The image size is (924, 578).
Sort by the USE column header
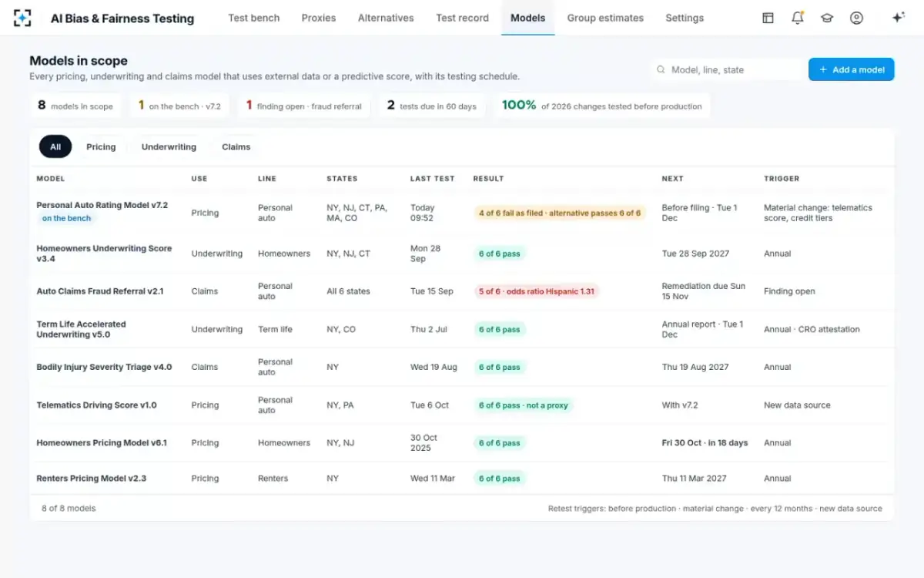click(199, 178)
